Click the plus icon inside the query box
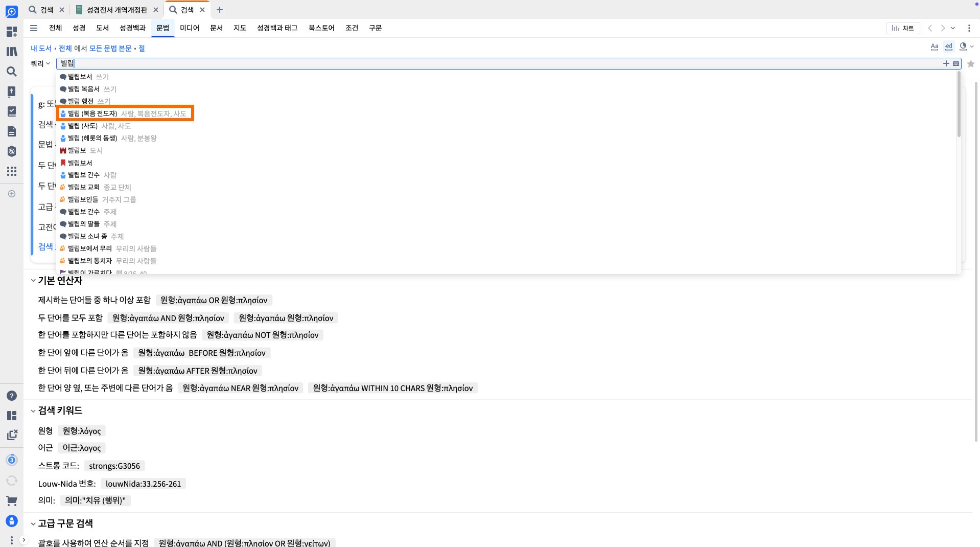Viewport: 980px width, 547px height. (946, 63)
